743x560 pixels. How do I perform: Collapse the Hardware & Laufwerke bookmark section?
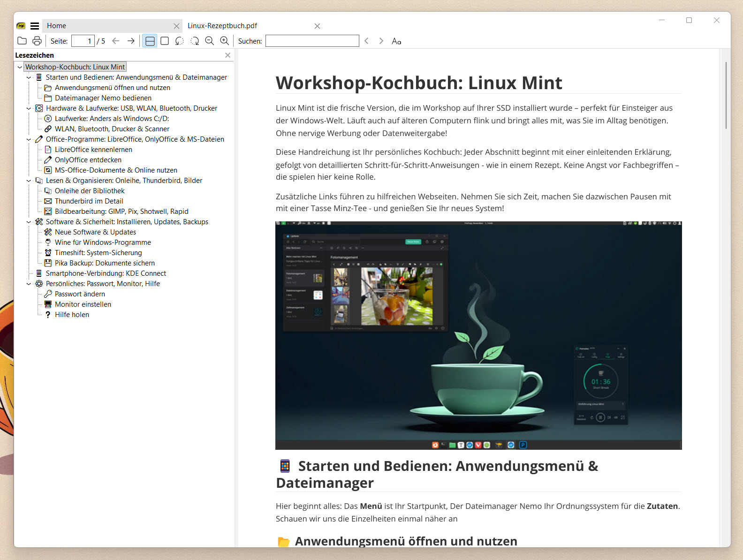tap(29, 108)
